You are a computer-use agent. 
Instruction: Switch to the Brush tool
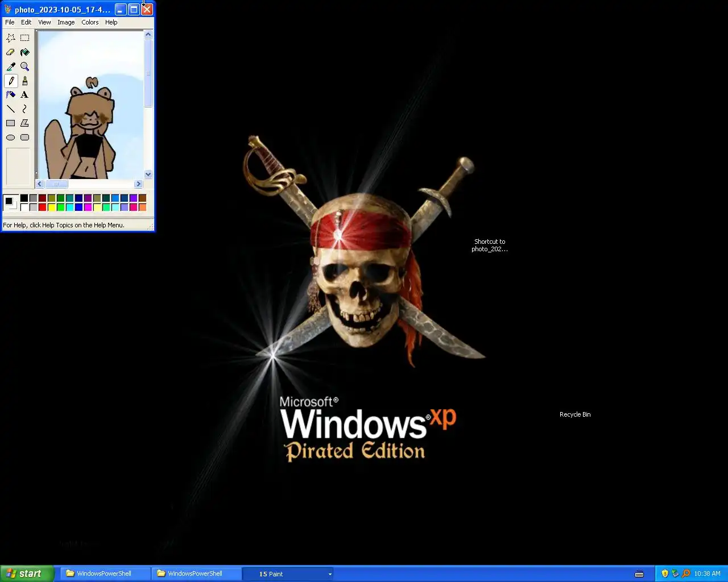pyautogui.click(x=24, y=81)
